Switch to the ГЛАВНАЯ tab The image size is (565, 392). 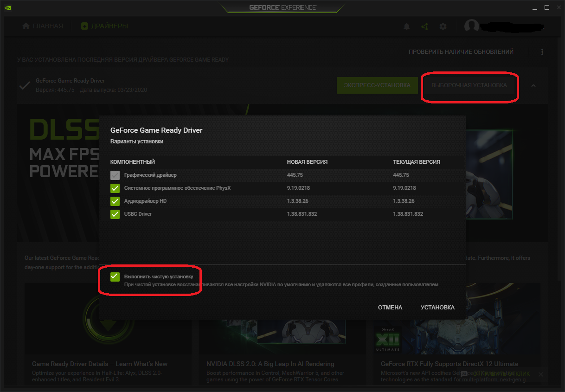[x=47, y=26]
